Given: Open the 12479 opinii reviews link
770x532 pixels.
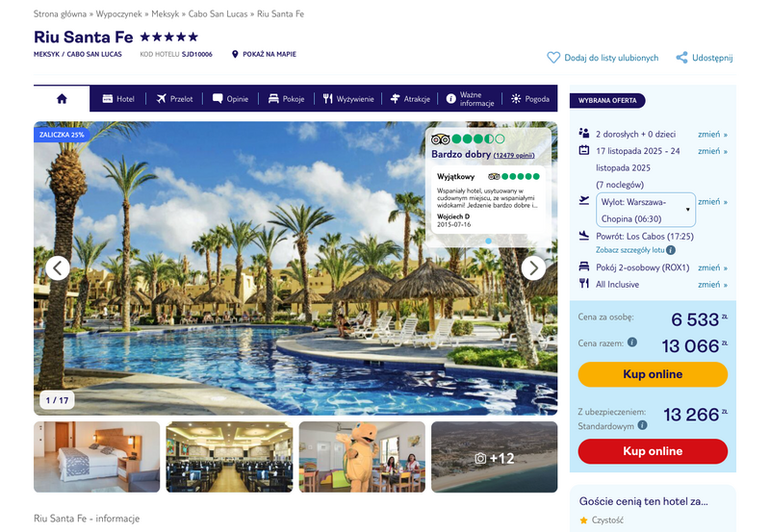Looking at the screenshot, I should [514, 155].
